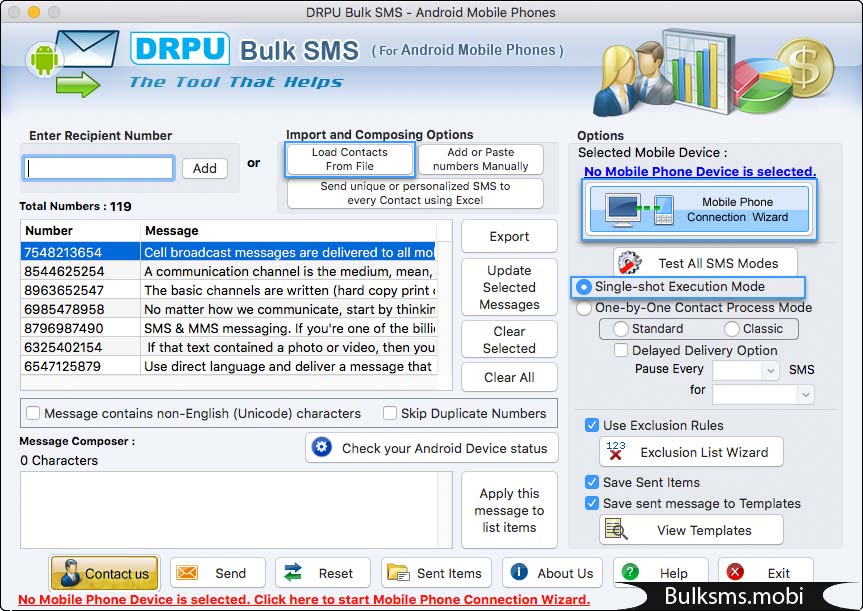Viewport: 863px width, 611px height.
Task: Select row with number 8963652547
Action: (228, 290)
